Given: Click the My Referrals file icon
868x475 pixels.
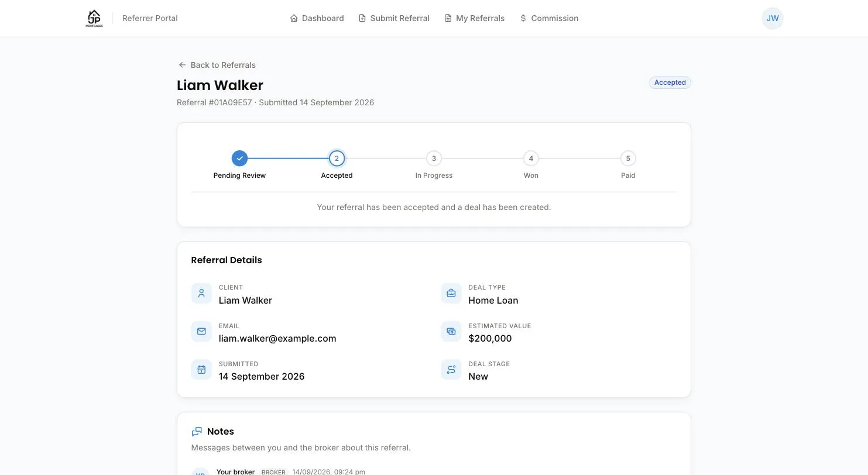Looking at the screenshot, I should [x=448, y=18].
